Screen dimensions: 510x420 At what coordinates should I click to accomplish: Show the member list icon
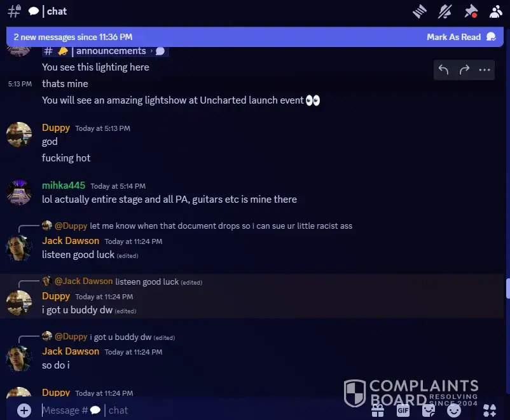click(x=495, y=11)
